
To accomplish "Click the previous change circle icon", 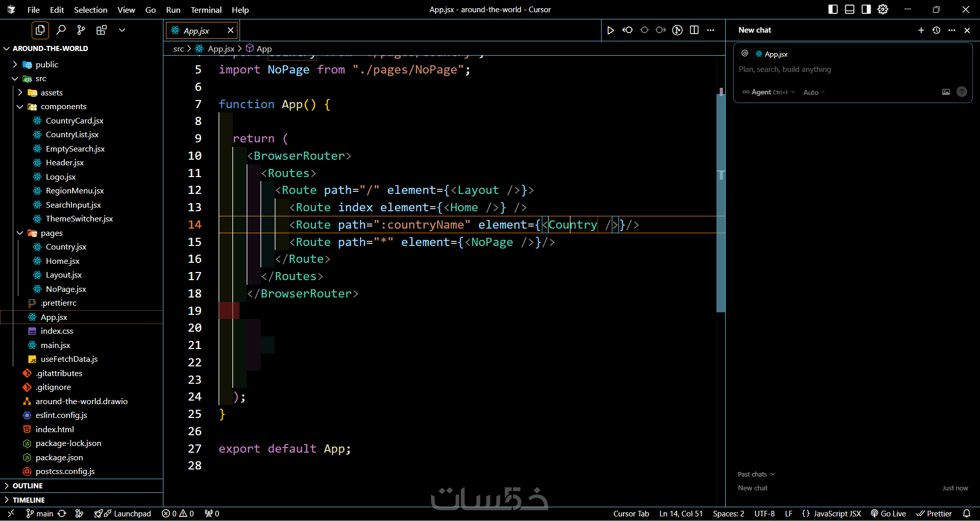I will [x=644, y=30].
